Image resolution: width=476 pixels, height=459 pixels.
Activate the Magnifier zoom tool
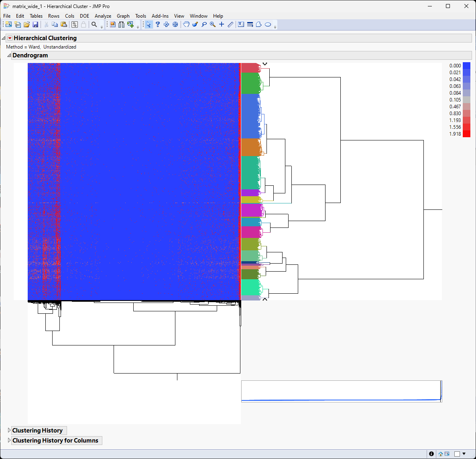(213, 24)
